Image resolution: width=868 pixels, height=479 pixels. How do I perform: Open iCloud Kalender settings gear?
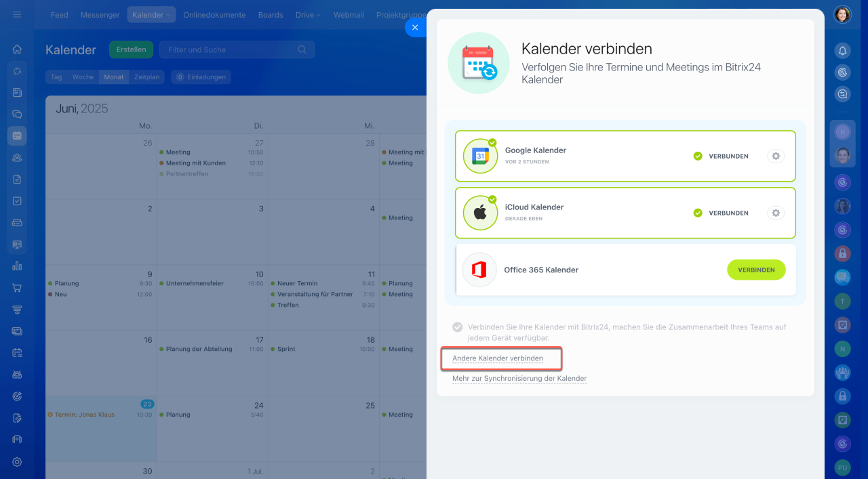(776, 213)
